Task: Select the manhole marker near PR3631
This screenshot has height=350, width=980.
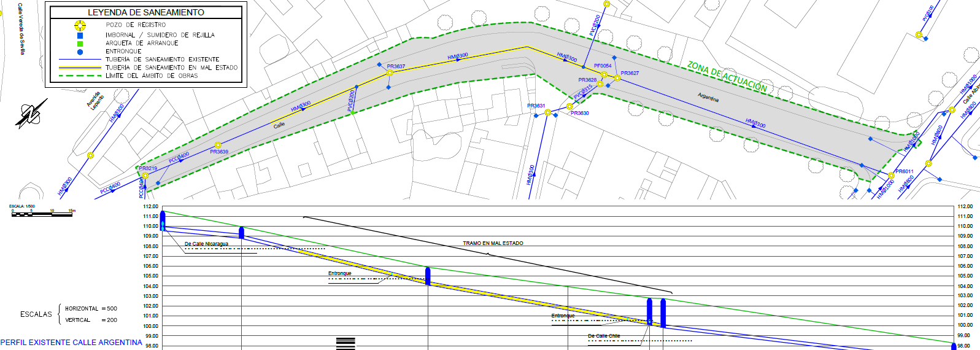Action: [548, 112]
